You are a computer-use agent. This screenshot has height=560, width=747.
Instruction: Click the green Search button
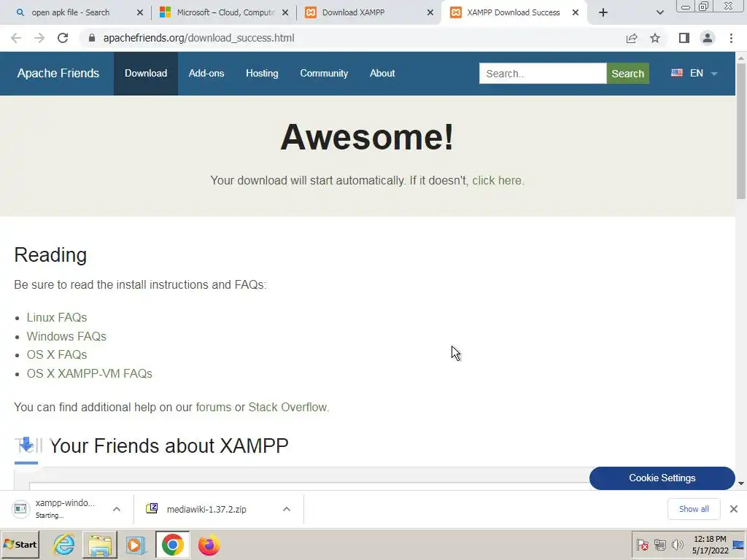(627, 74)
